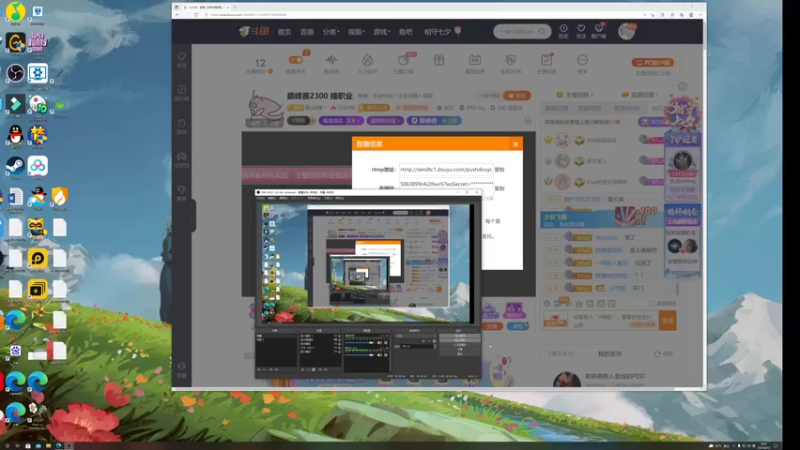800x450 pixels.
Task: Click the round collapse arrow beside room badges
Action: pyautogui.click(x=528, y=121)
